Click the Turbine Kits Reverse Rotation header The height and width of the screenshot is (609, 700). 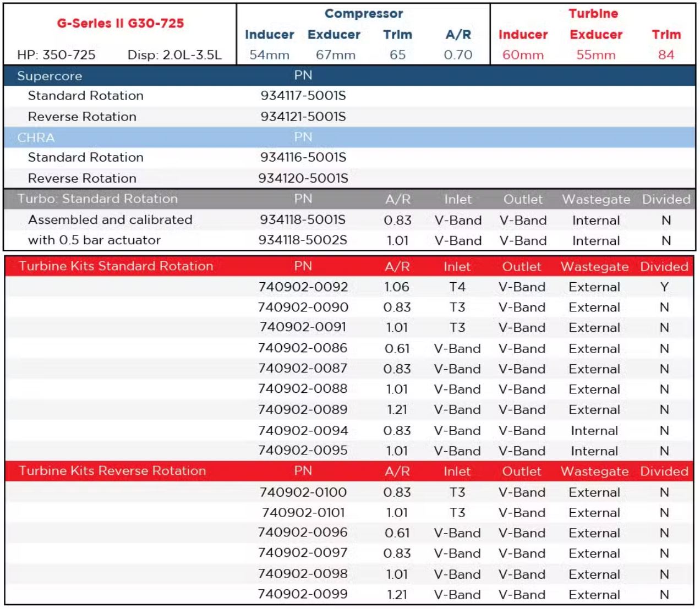112,471
